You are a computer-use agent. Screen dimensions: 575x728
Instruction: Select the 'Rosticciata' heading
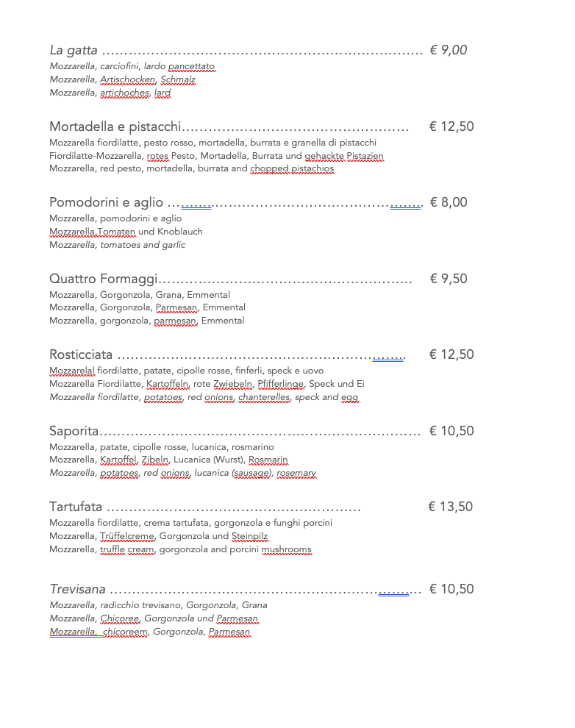tap(81, 354)
